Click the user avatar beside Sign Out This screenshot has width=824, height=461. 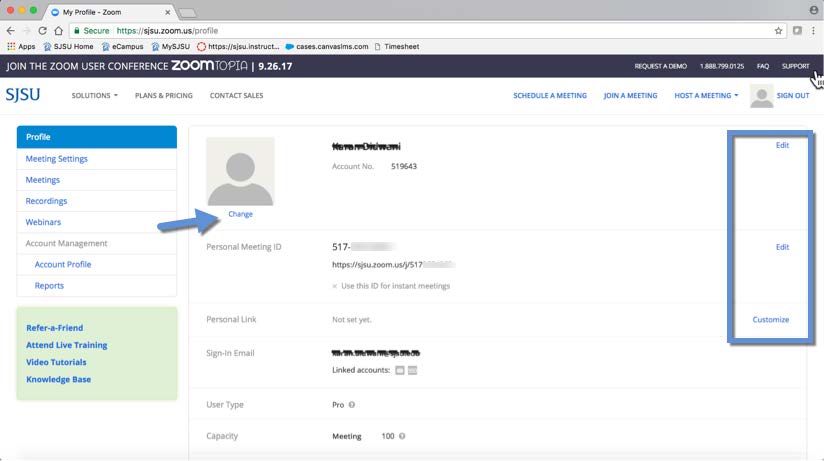(x=761, y=96)
